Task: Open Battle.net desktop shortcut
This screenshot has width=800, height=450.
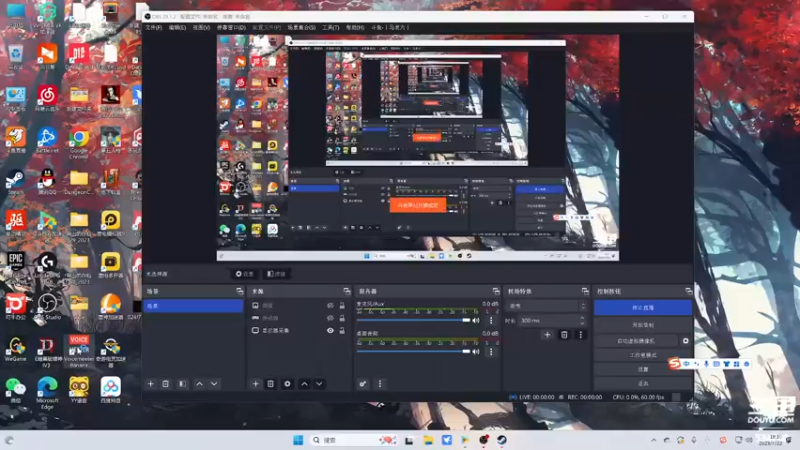Action: pyautogui.click(x=47, y=141)
